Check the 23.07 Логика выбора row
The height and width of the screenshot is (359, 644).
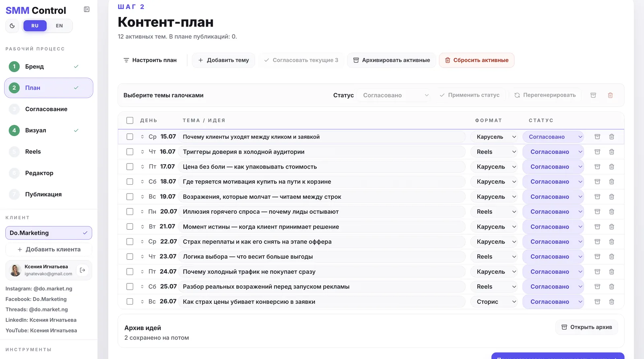coord(130,256)
